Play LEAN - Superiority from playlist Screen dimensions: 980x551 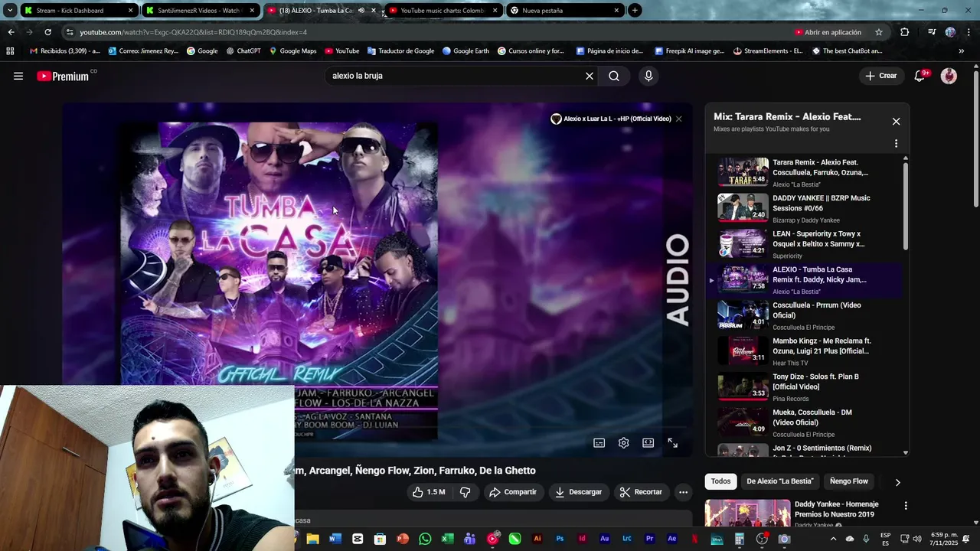click(x=804, y=244)
